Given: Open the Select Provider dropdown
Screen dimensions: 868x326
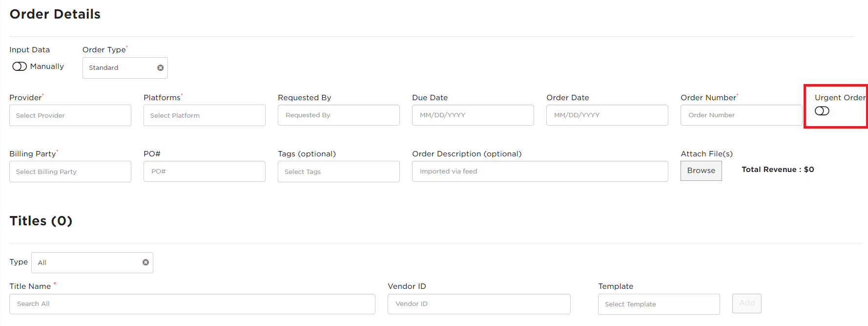Looking at the screenshot, I should pyautogui.click(x=70, y=115).
